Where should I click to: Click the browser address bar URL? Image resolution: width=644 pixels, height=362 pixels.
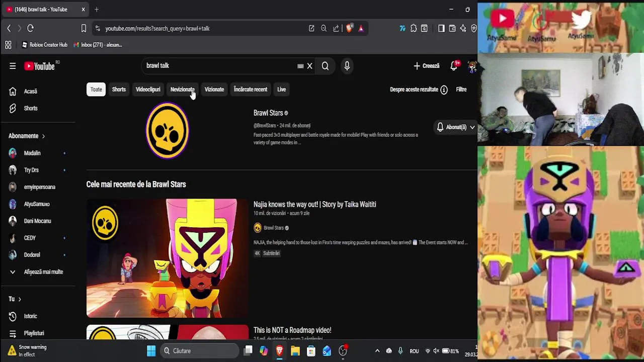[x=157, y=29]
